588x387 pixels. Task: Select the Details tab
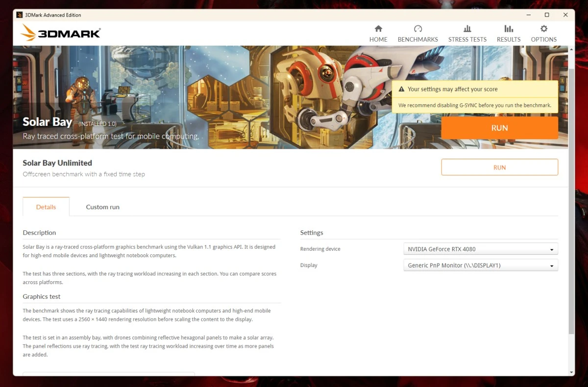(46, 207)
